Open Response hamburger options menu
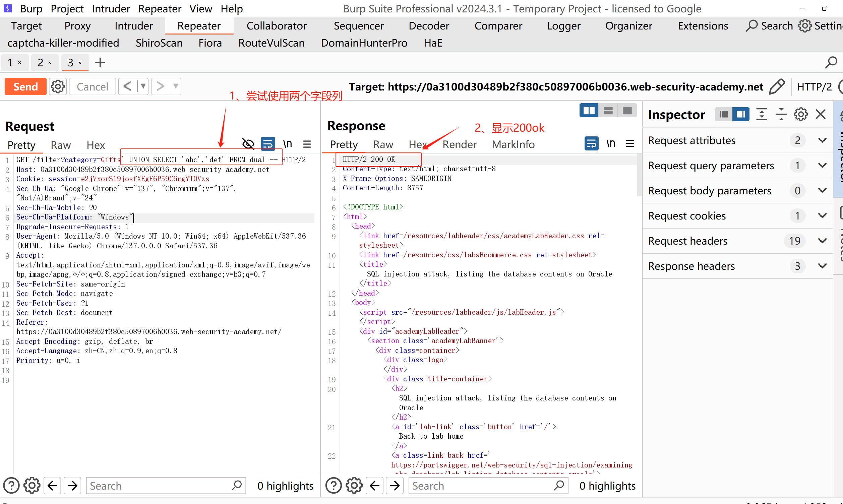This screenshot has width=843, height=504. (630, 144)
